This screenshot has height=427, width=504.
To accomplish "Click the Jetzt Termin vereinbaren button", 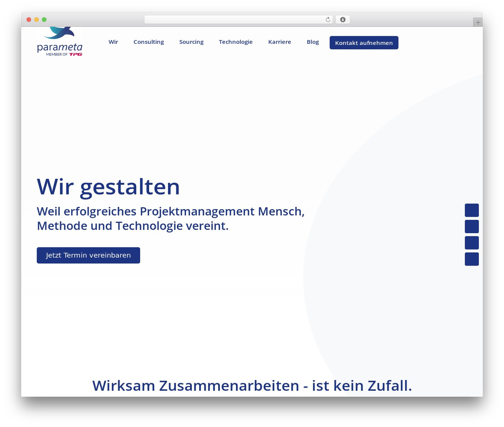I will click(88, 255).
